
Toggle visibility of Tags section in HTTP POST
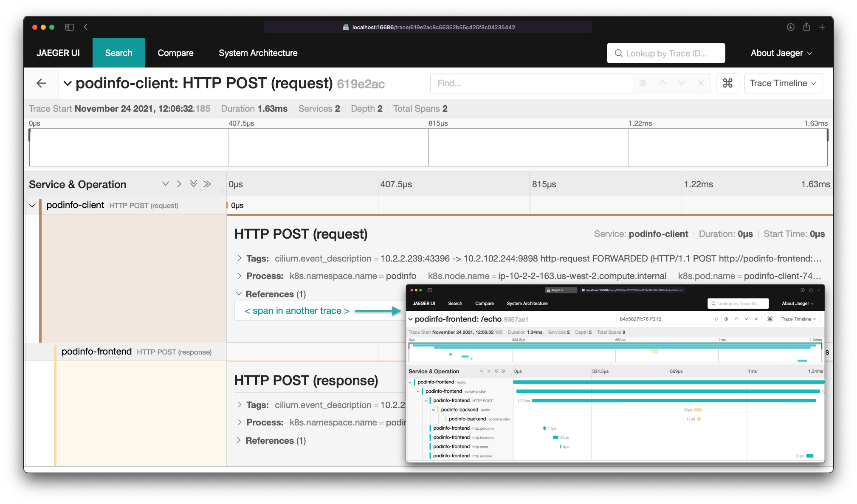click(237, 259)
